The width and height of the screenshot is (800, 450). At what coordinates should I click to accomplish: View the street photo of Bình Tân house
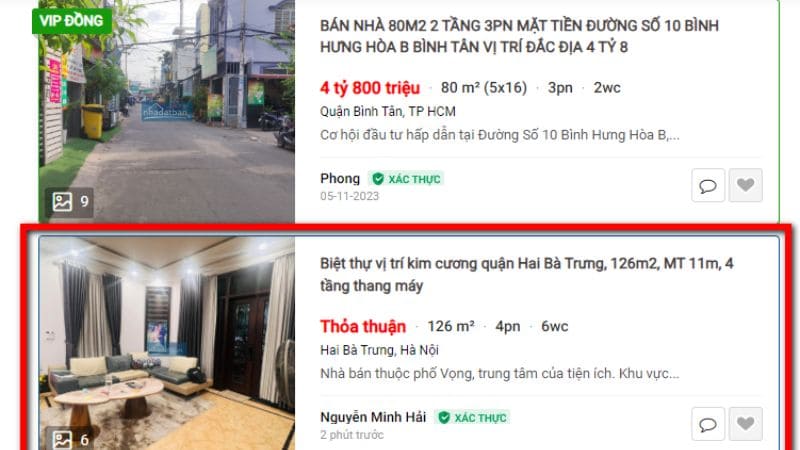point(167,110)
